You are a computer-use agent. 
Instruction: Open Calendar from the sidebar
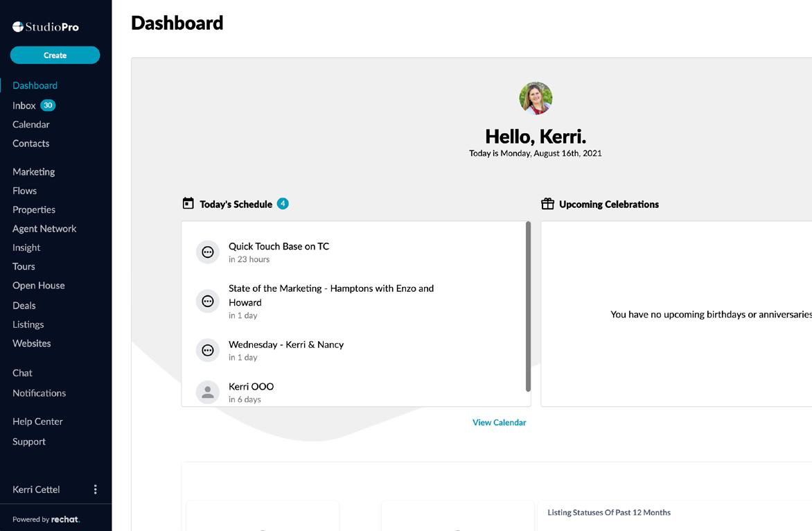pyautogui.click(x=31, y=124)
